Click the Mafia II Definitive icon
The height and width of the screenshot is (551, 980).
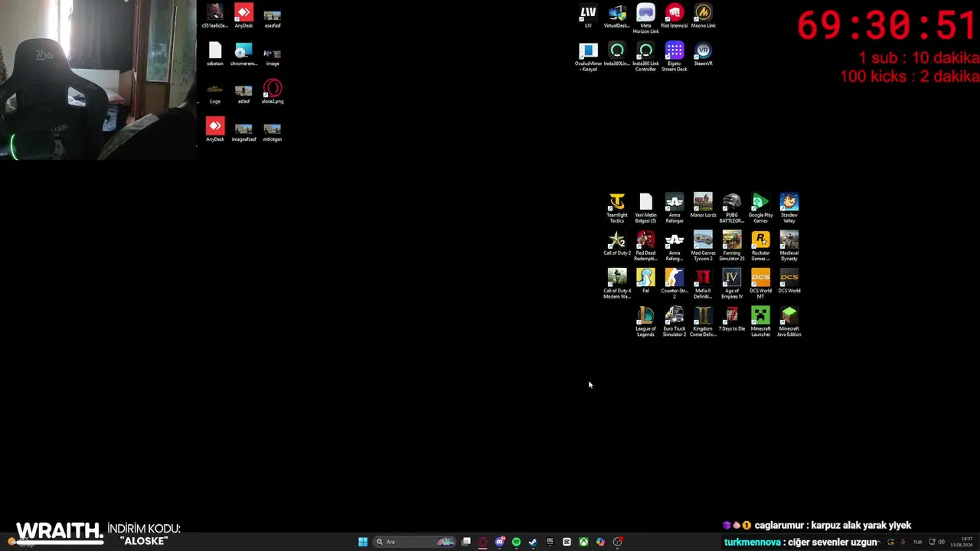pos(703,284)
